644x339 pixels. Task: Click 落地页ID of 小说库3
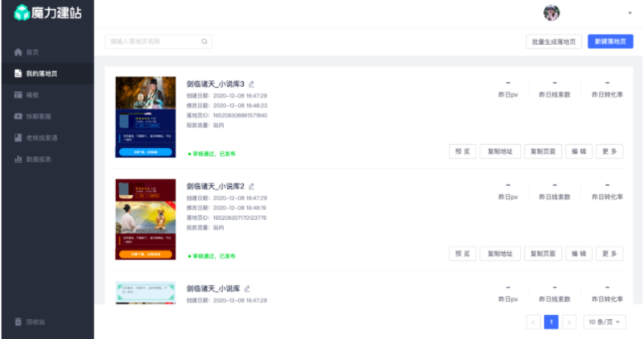pos(227,115)
